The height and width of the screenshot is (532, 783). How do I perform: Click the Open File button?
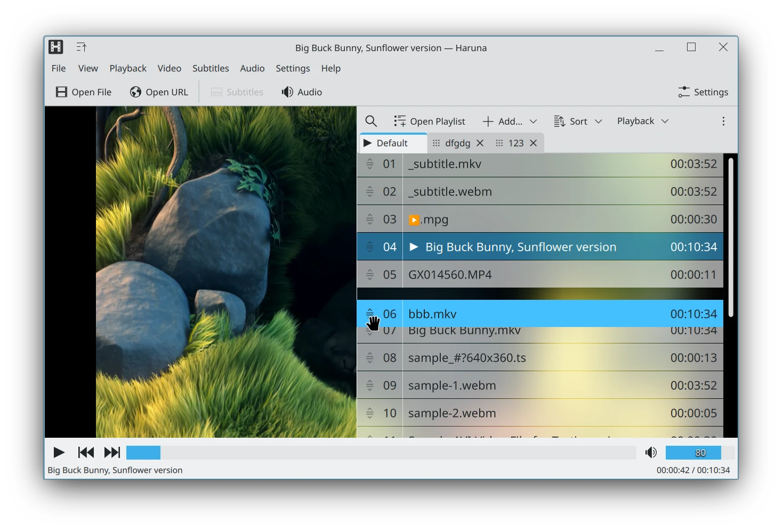[84, 92]
